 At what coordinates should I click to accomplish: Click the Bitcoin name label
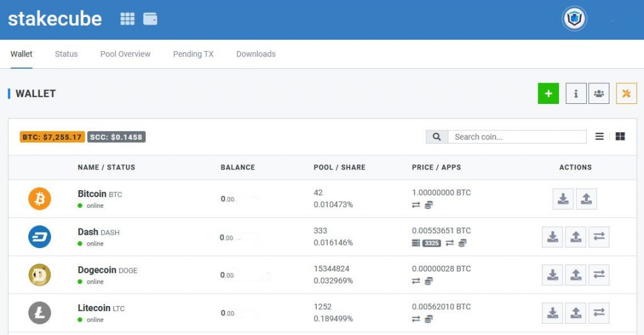pyautogui.click(x=92, y=193)
